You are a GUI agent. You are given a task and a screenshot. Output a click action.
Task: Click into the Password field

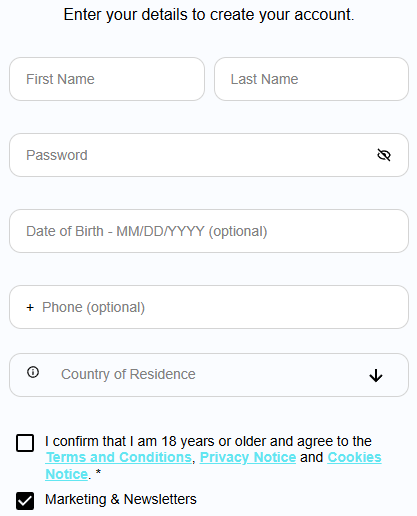(209, 155)
